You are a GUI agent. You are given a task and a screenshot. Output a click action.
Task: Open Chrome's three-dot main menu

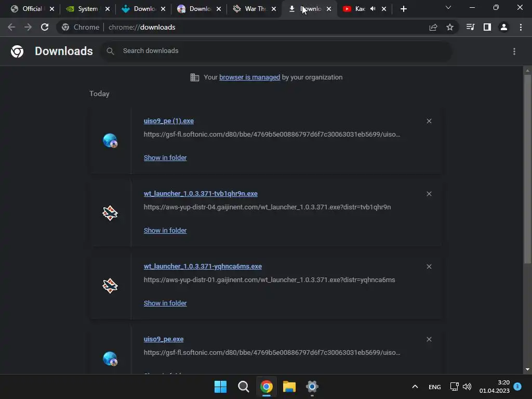click(x=521, y=27)
